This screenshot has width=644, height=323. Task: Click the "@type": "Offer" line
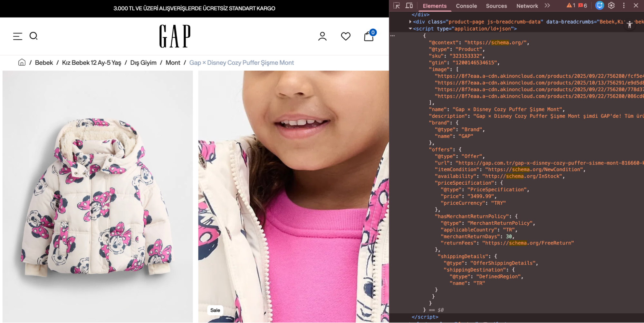[x=460, y=156]
